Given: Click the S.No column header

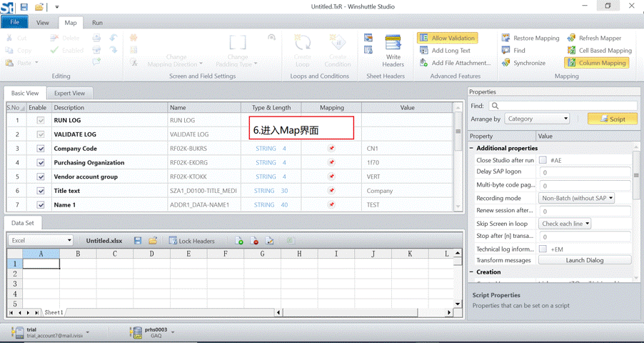Looking at the screenshot, I should pos(16,107).
